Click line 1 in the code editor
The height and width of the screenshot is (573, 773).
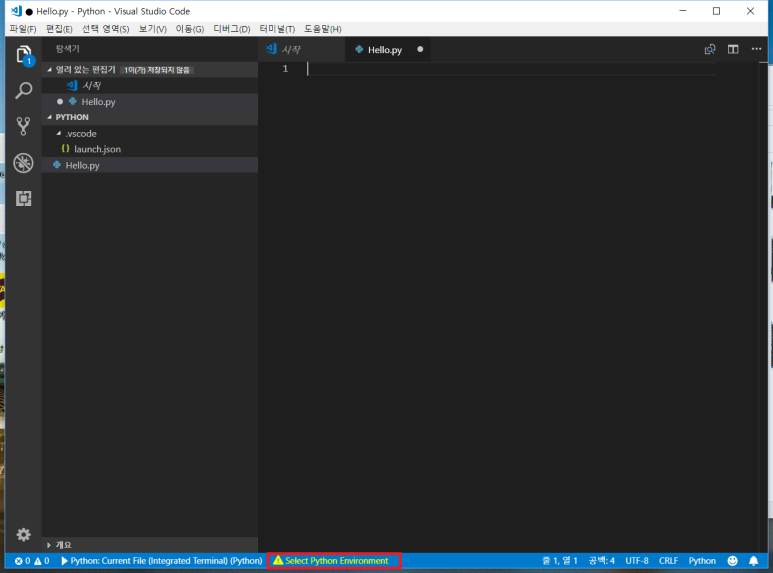[x=511, y=69]
